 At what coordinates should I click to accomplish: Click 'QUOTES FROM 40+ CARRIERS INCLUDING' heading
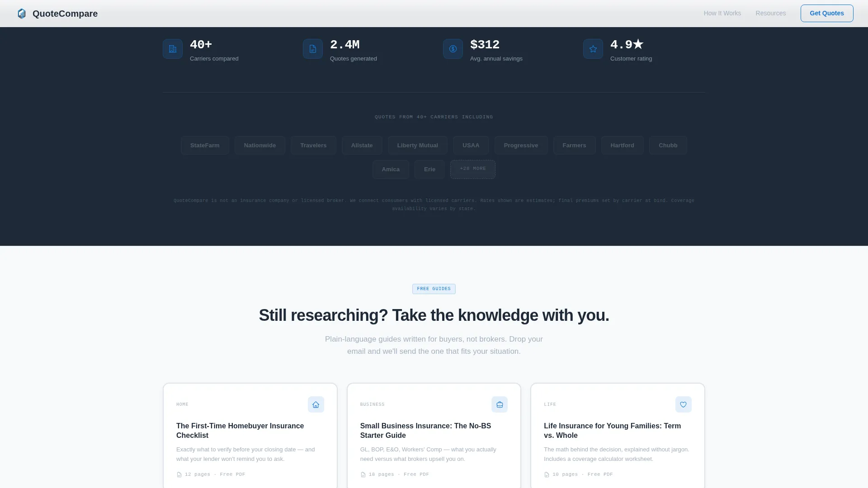click(434, 117)
